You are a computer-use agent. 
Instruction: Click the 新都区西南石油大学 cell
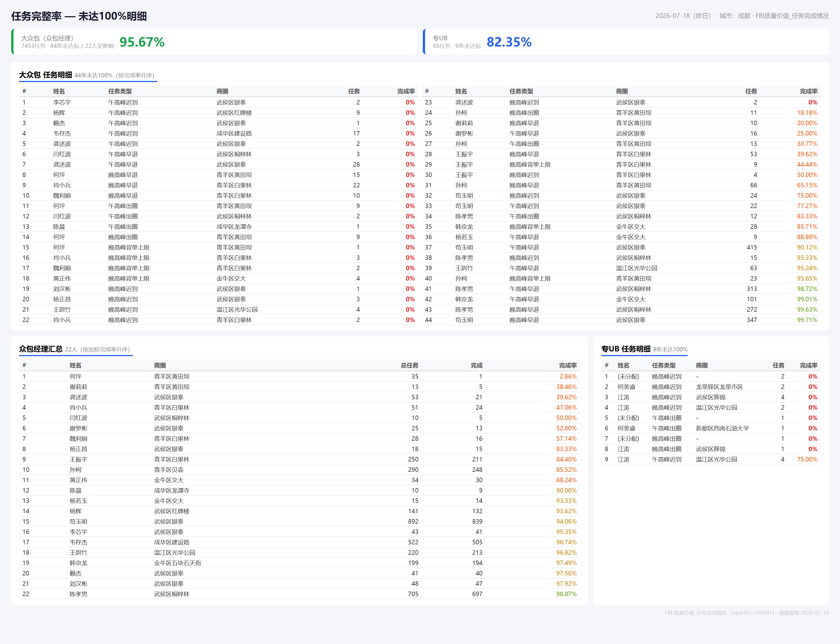(x=722, y=428)
